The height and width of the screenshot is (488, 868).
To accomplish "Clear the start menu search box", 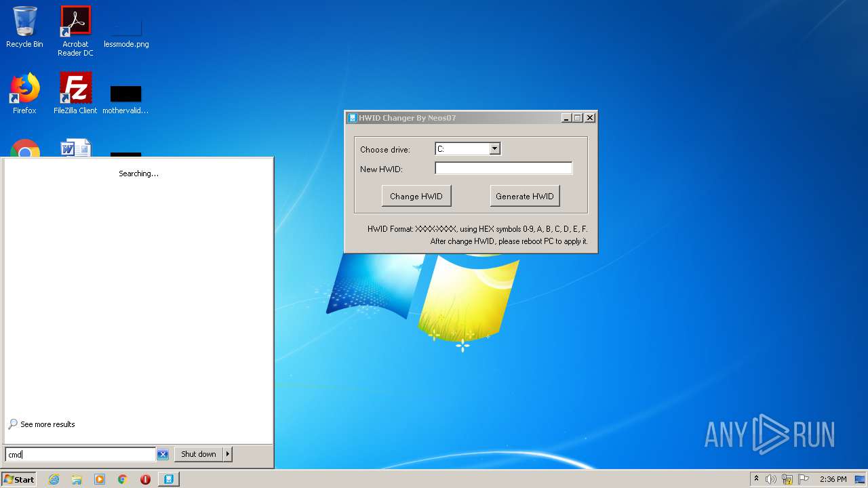I will coord(163,455).
